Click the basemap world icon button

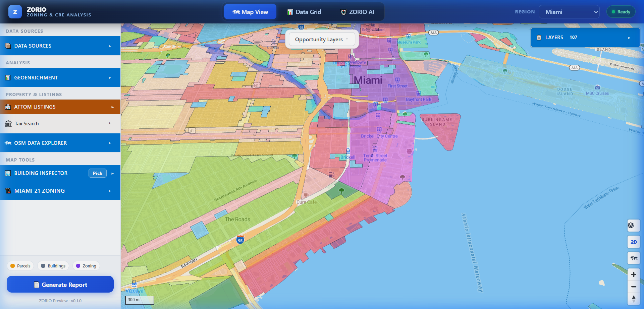(x=634, y=258)
